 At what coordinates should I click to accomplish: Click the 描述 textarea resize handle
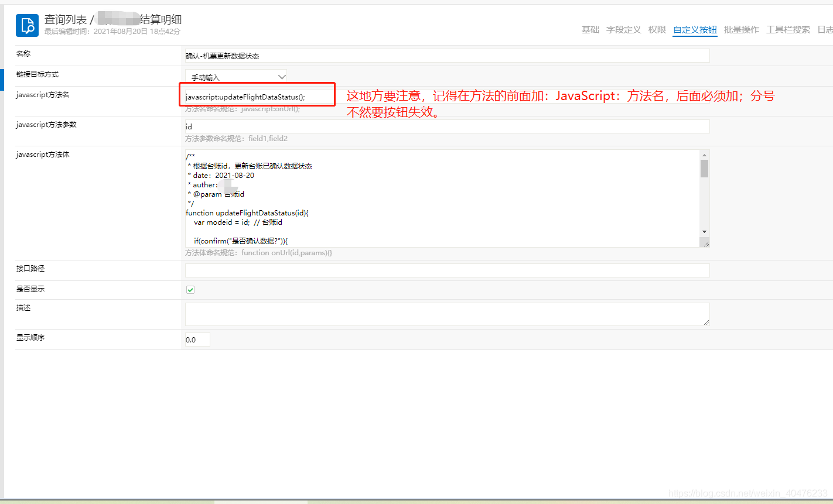coord(706,322)
